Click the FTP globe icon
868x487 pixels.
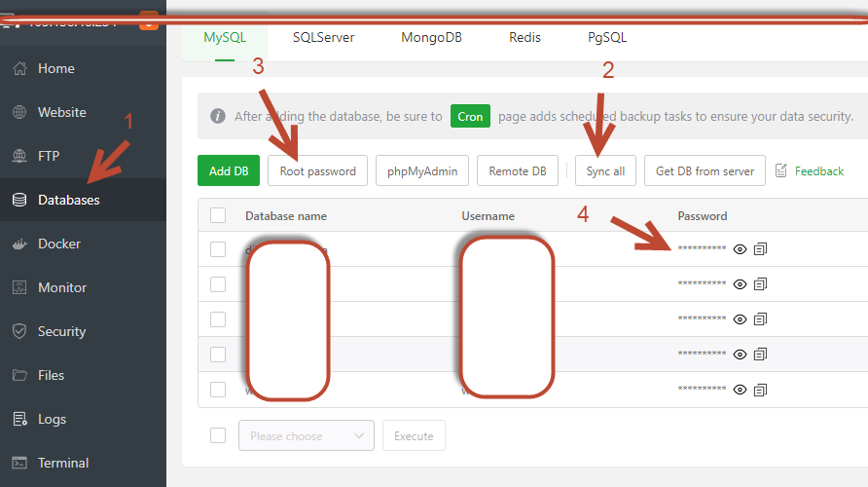(x=19, y=156)
